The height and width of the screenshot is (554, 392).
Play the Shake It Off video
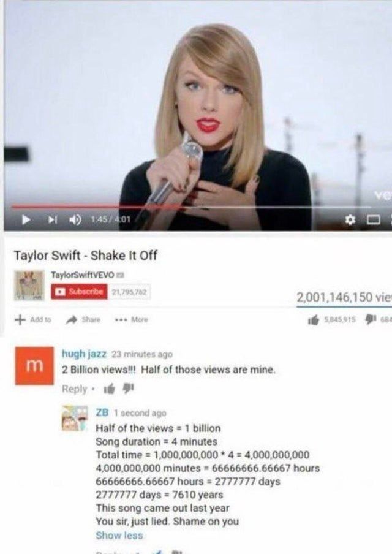pyautogui.click(x=26, y=220)
